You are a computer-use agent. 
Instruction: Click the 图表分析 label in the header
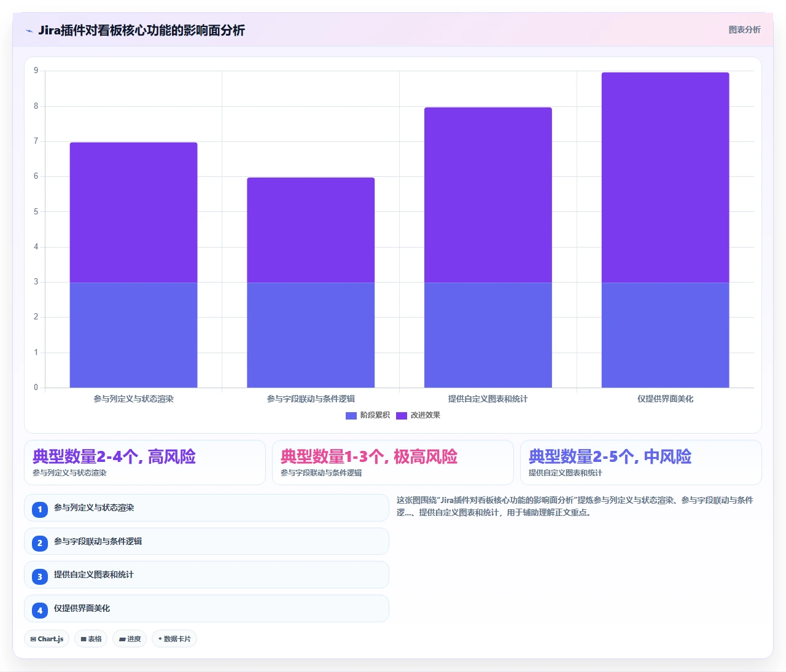pyautogui.click(x=744, y=29)
